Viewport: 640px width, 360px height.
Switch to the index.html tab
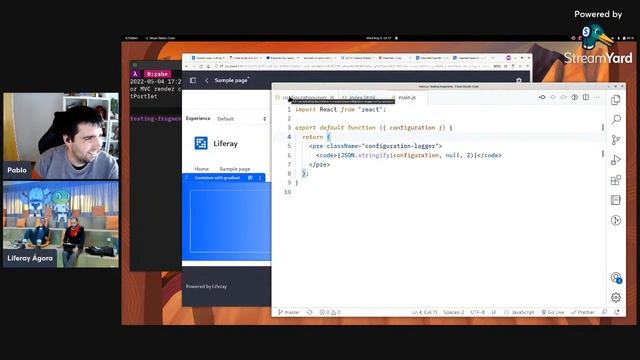[x=361, y=98]
